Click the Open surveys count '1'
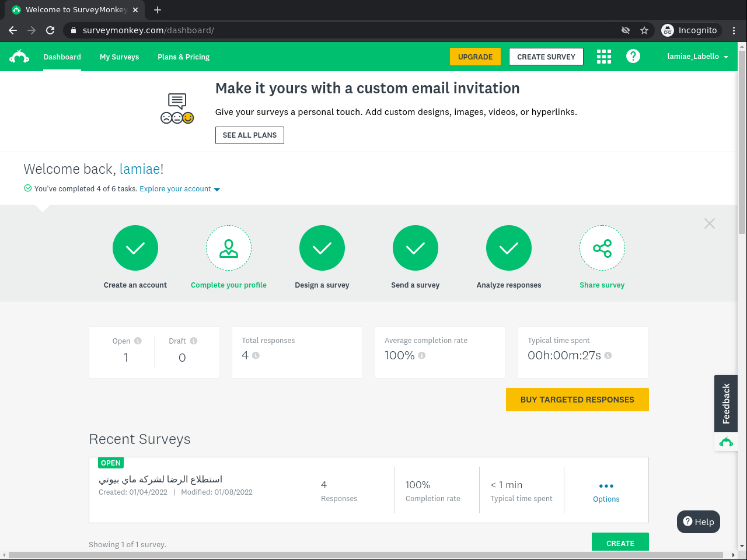 pyautogui.click(x=126, y=358)
